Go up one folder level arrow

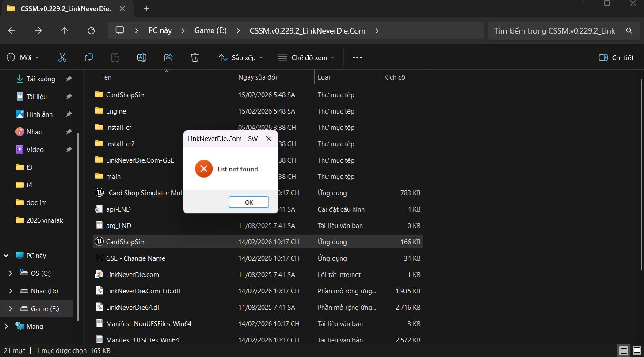coord(65,30)
